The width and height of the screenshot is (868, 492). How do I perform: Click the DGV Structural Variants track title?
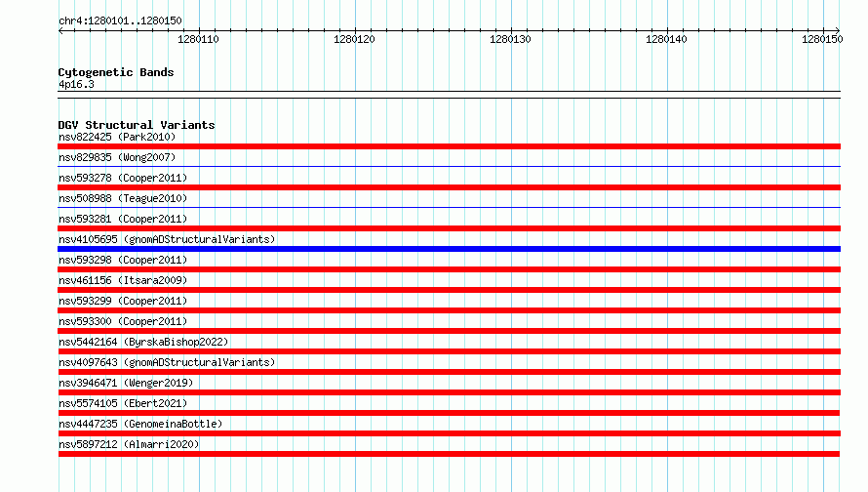(x=137, y=125)
